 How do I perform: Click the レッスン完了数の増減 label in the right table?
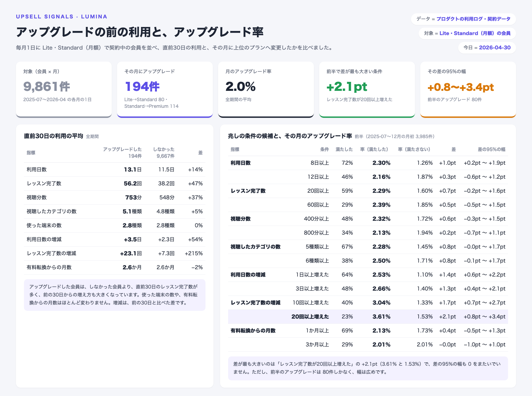point(256,303)
